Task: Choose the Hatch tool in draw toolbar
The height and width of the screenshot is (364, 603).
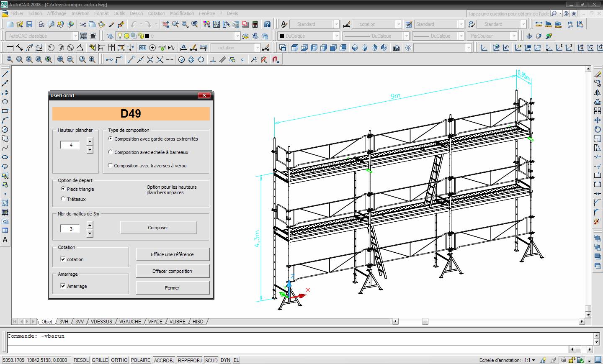Action: coord(5,203)
